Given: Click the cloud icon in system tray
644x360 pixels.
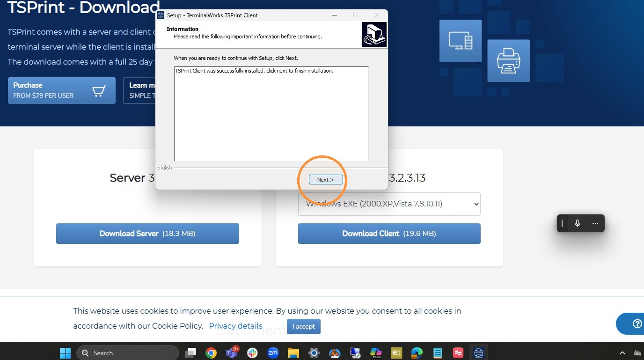Looking at the screenshot, I should pos(637,353).
